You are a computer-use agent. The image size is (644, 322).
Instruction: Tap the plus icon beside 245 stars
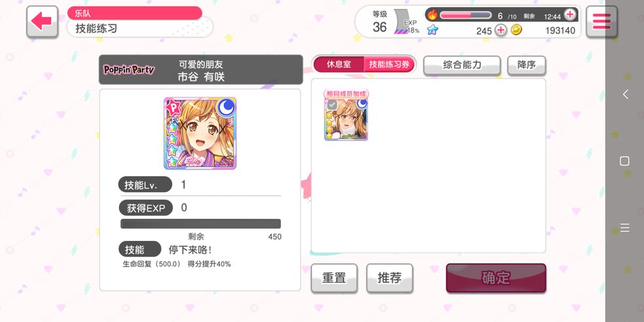[x=500, y=30]
